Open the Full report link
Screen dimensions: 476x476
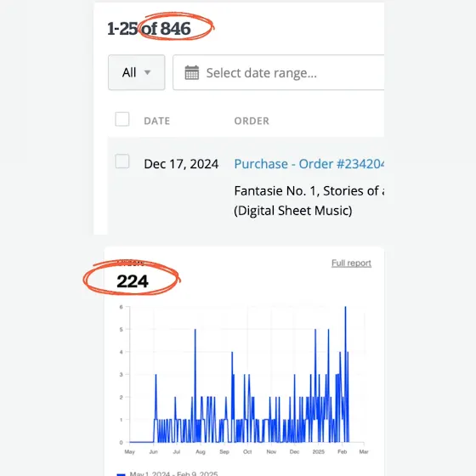click(351, 263)
